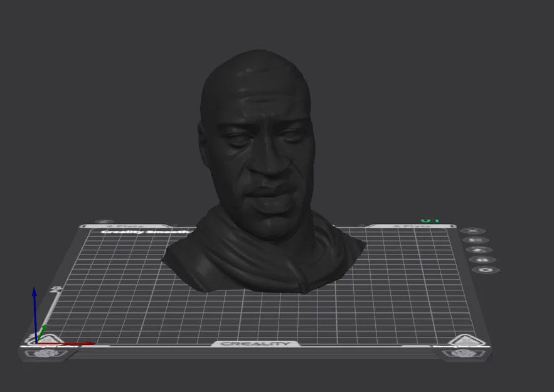The image size is (554, 392).
Task: Click the dark marker at the right plate corner
Action: 452,226
